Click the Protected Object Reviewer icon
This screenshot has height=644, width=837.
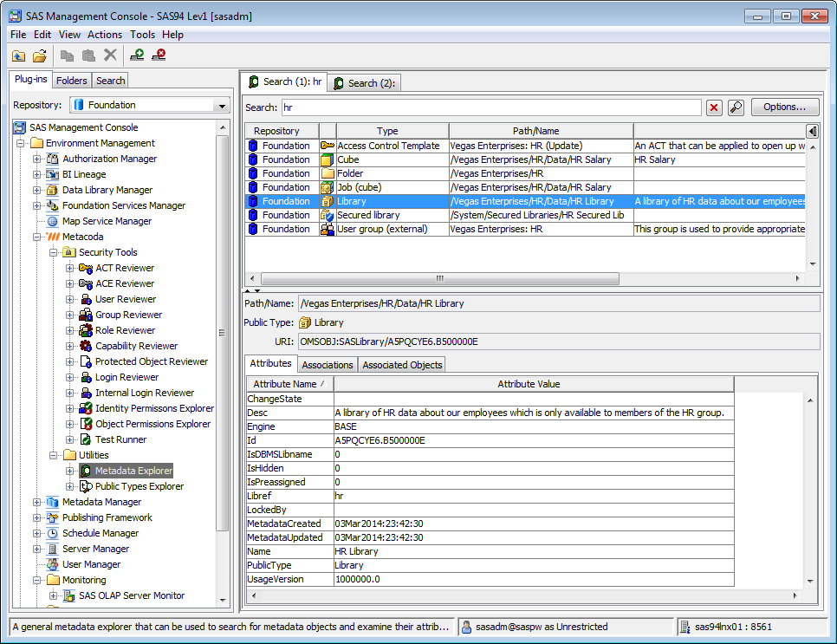(x=86, y=361)
